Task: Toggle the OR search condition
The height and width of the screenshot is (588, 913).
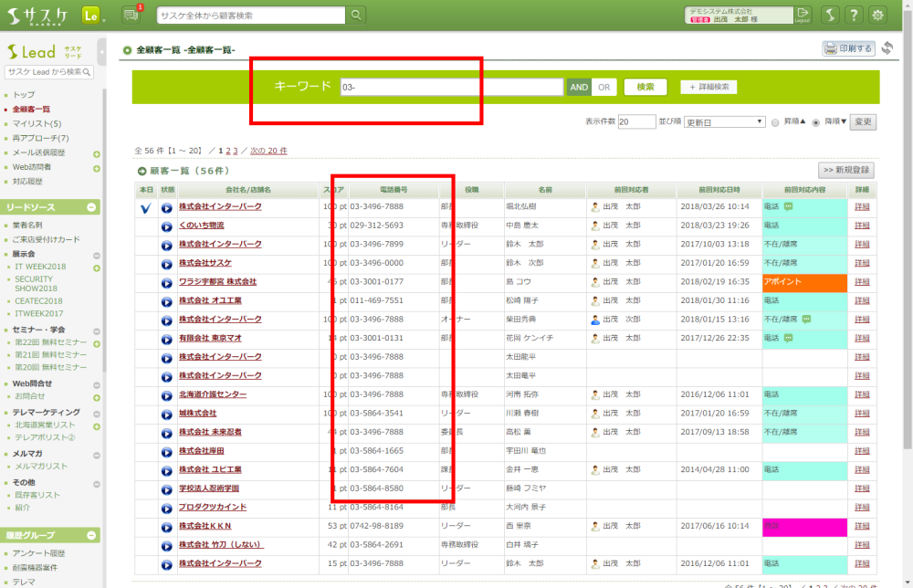Action: [604, 87]
